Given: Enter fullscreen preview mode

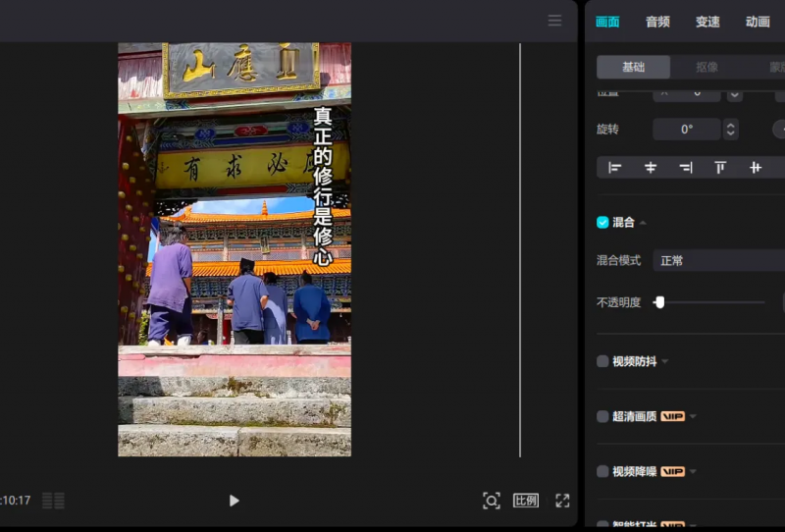Looking at the screenshot, I should [x=562, y=501].
